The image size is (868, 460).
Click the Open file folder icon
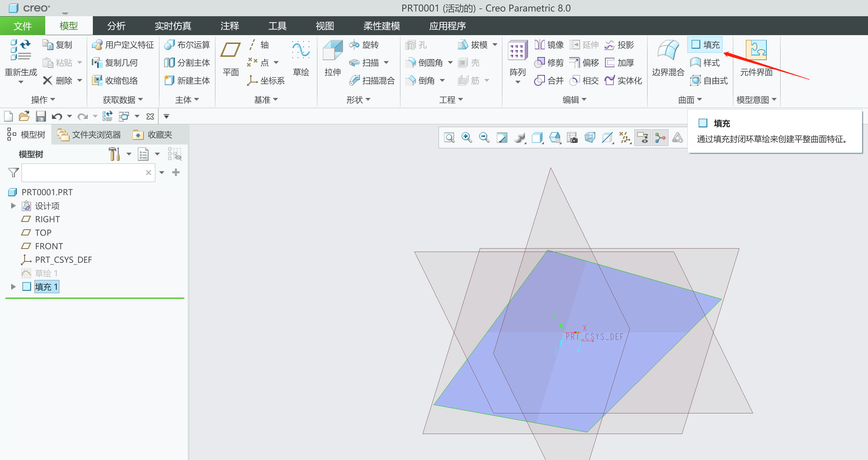click(24, 117)
